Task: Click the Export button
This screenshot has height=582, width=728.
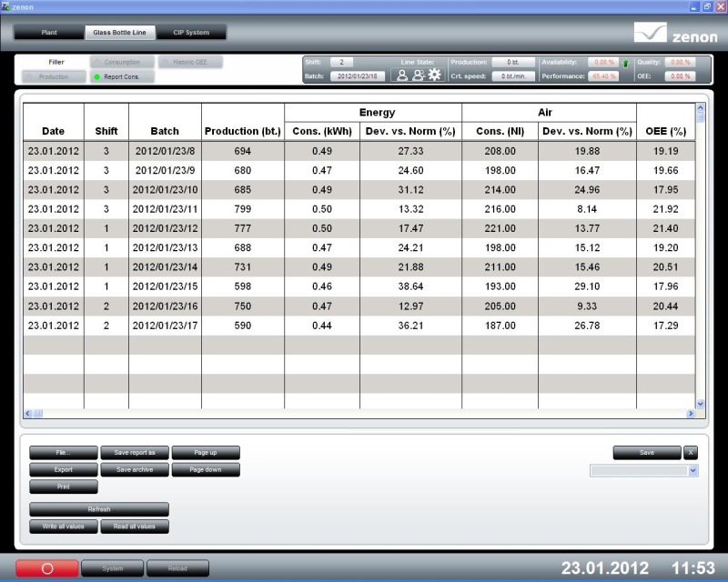Action: [x=63, y=469]
